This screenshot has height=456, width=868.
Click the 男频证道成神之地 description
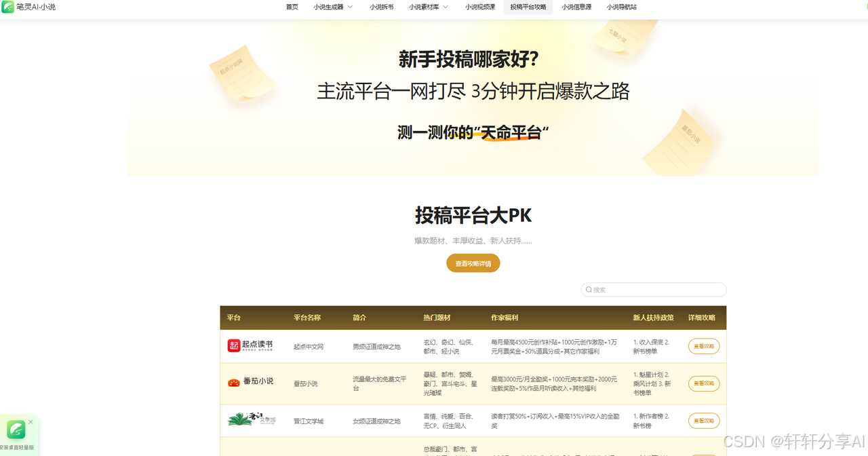pyautogui.click(x=376, y=347)
